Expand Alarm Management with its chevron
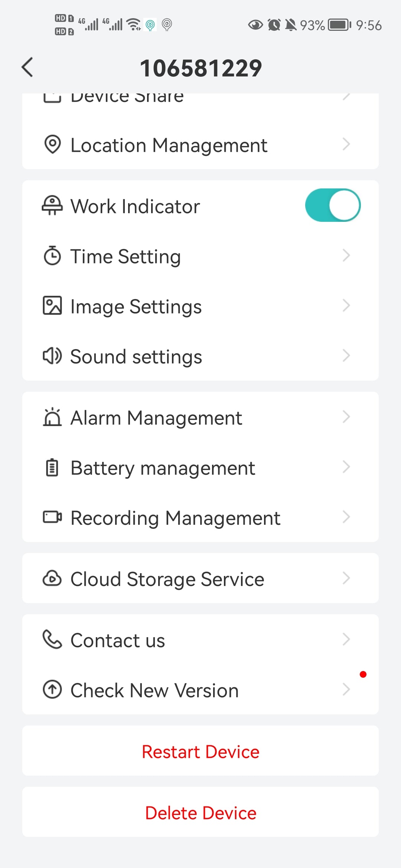The height and width of the screenshot is (868, 401). [x=346, y=417]
